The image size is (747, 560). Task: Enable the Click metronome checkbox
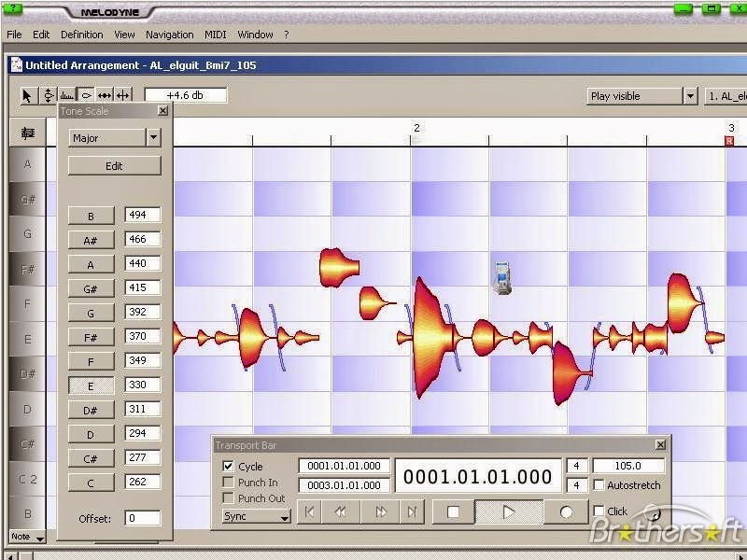(x=599, y=511)
